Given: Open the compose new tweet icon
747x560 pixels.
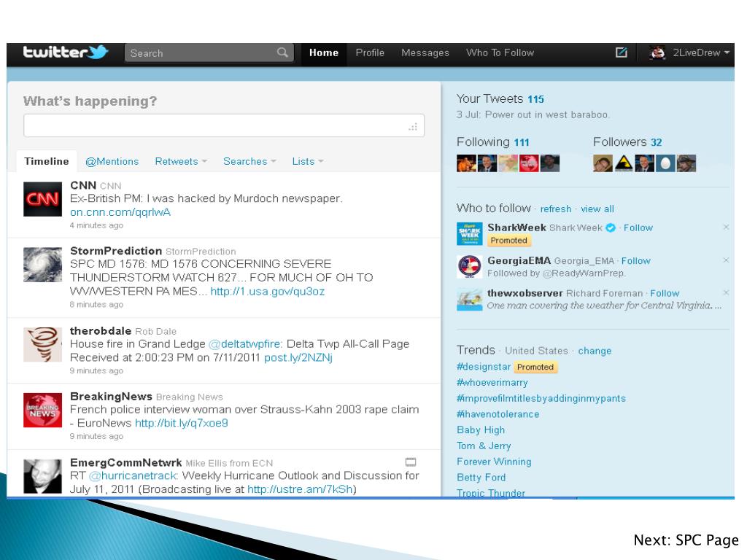Looking at the screenshot, I should 622,52.
